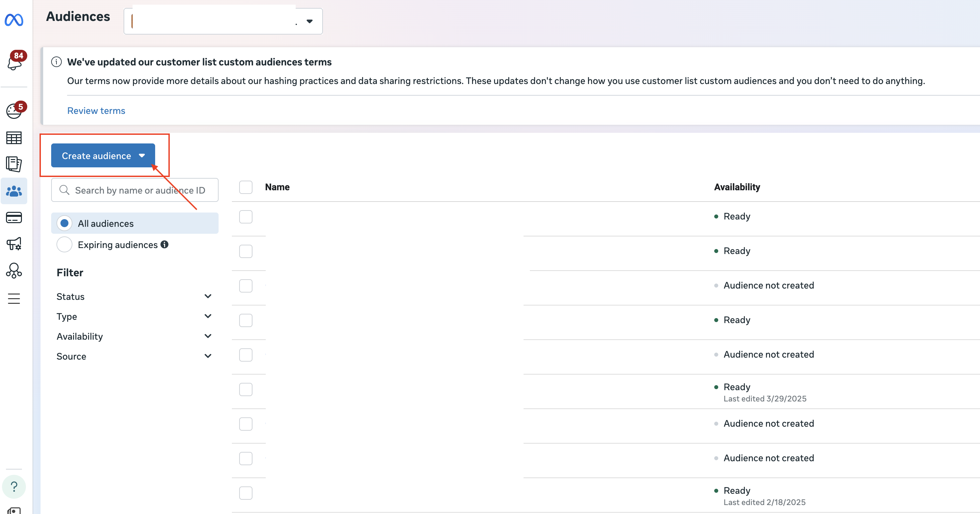This screenshot has height=514, width=980.
Task: Click the magnifier icon in search box
Action: tap(64, 190)
